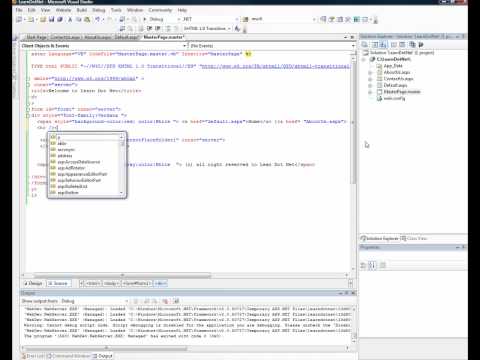Expand the Default.aspx tree node
The image size is (480, 360).
[370, 85]
